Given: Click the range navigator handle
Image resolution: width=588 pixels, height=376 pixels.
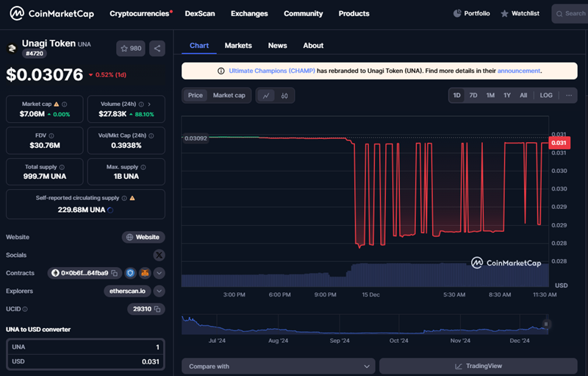Looking at the screenshot, I should click(546, 324).
